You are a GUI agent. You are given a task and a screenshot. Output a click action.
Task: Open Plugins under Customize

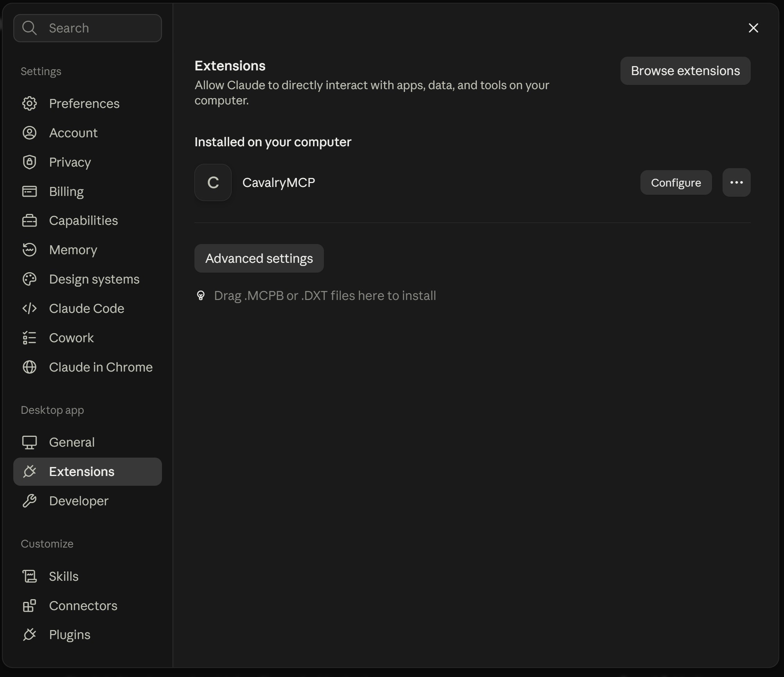click(x=88, y=635)
